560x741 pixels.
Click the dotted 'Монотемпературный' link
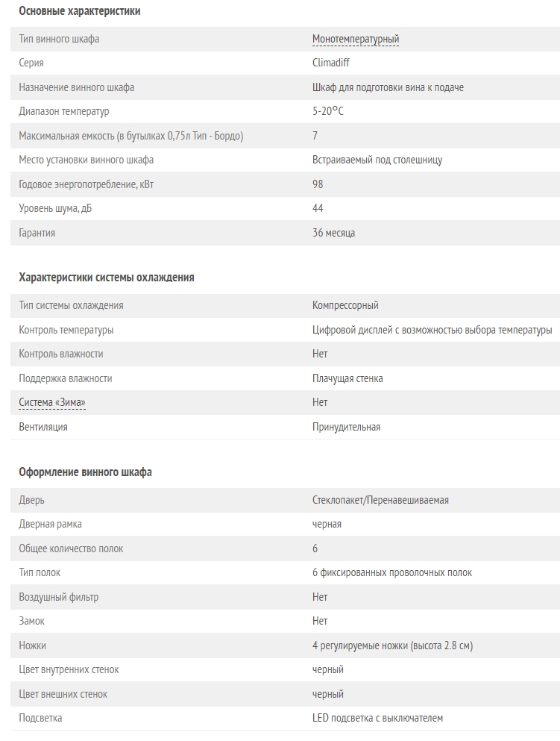pyautogui.click(x=356, y=39)
